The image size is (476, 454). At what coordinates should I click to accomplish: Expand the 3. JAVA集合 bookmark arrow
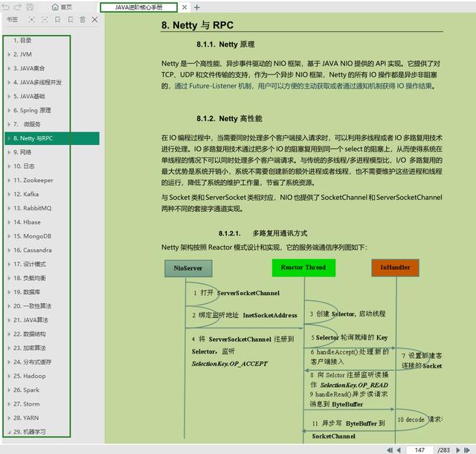(9, 68)
